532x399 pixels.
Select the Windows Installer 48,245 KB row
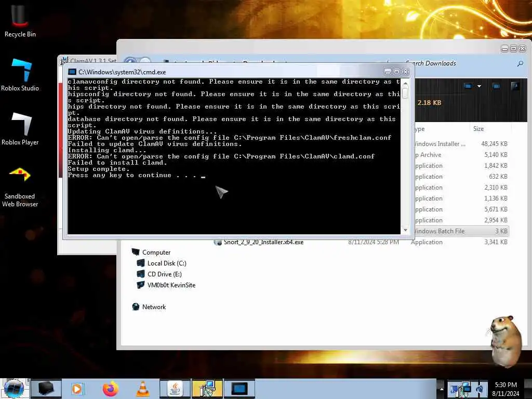click(x=461, y=144)
